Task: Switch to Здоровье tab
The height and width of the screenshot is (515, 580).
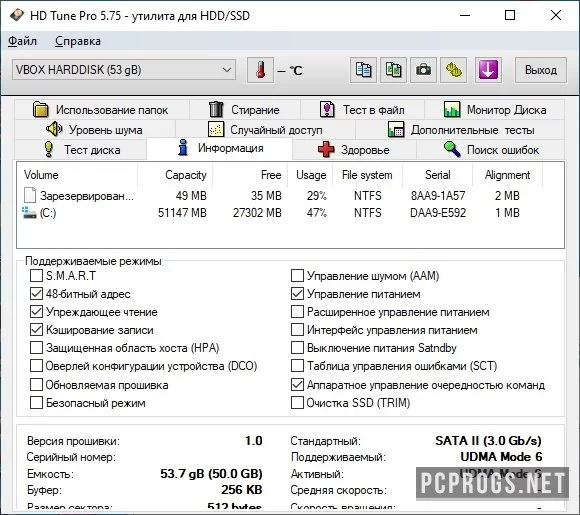Action: point(354,149)
